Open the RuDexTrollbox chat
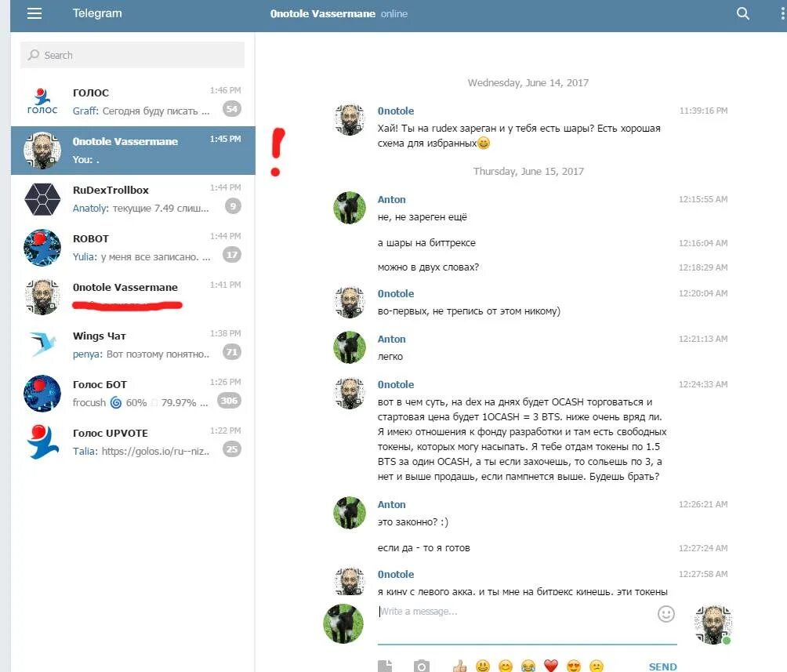This screenshot has height=672, width=787. (x=133, y=199)
